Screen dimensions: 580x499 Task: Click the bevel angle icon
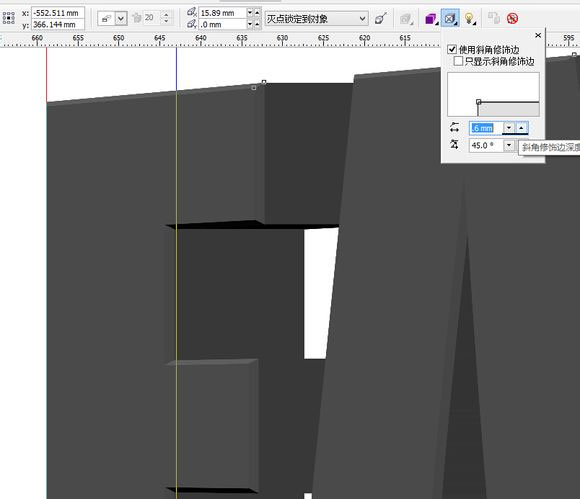[455, 145]
